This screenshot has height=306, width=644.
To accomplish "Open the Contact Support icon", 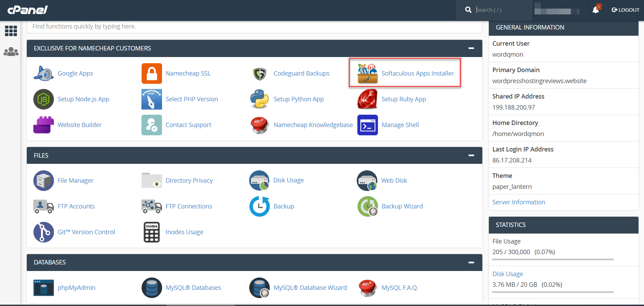I will (x=152, y=125).
